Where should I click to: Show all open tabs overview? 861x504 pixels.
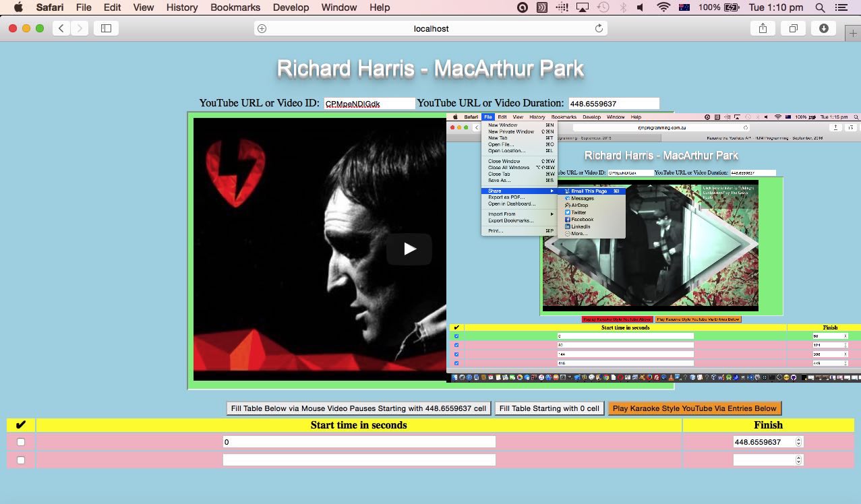click(794, 28)
